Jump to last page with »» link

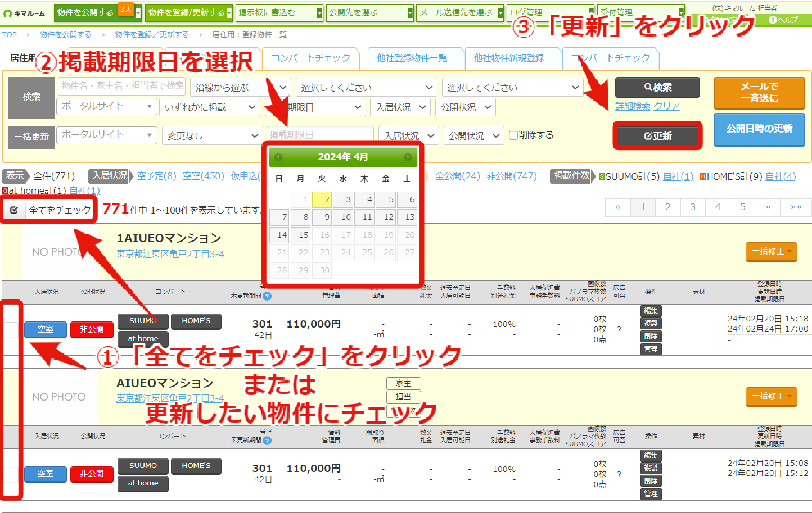pyautogui.click(x=796, y=207)
